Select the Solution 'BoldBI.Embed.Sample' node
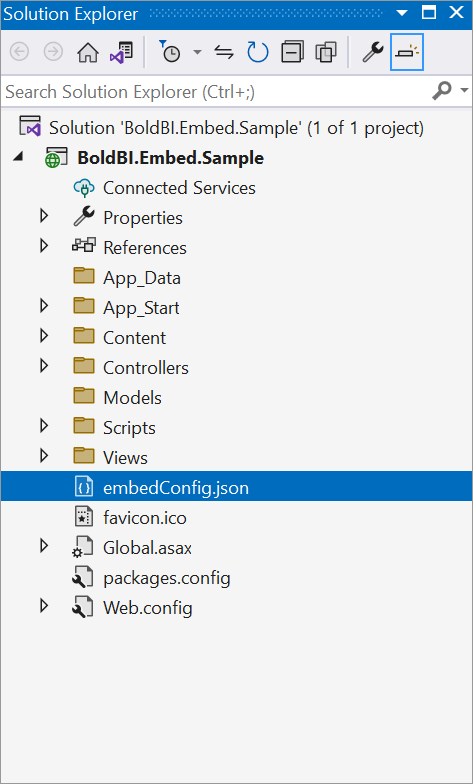Viewport: 473px width, 784px height. click(x=236, y=128)
